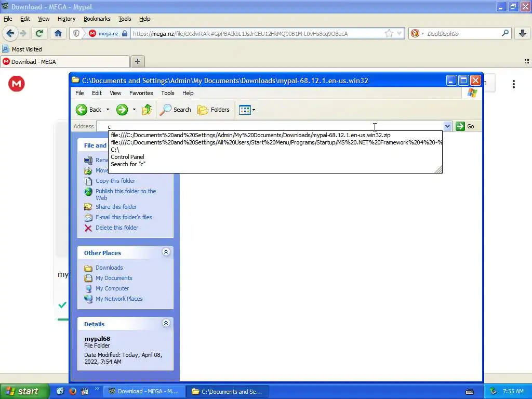Click the tracking protection shield icon
The height and width of the screenshot is (399, 532).
[x=76, y=33]
